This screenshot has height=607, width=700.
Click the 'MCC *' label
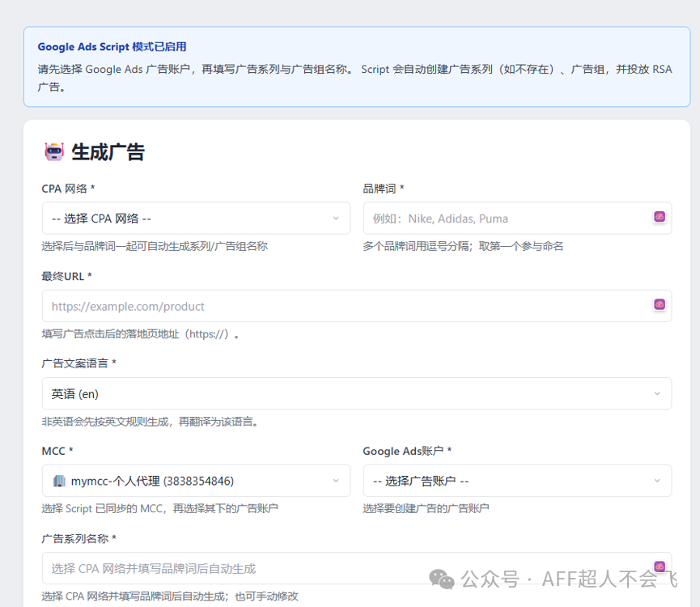[x=57, y=452]
